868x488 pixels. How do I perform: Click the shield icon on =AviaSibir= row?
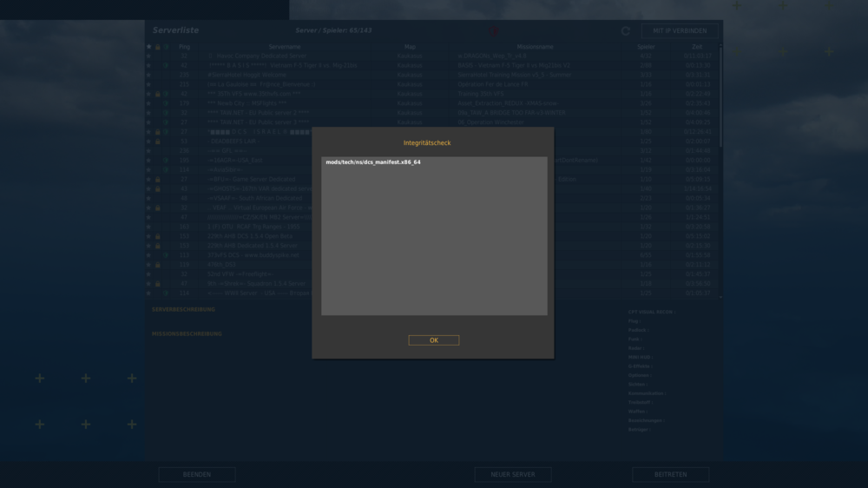(166, 169)
